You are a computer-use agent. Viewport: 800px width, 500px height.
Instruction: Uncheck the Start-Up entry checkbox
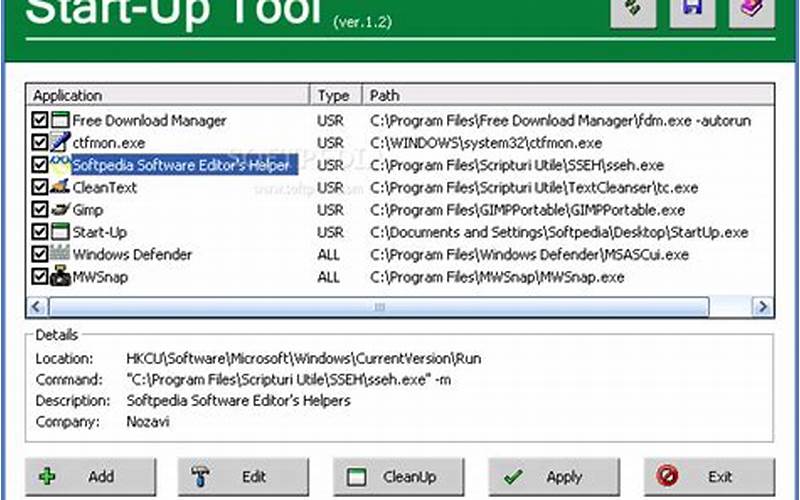(39, 232)
